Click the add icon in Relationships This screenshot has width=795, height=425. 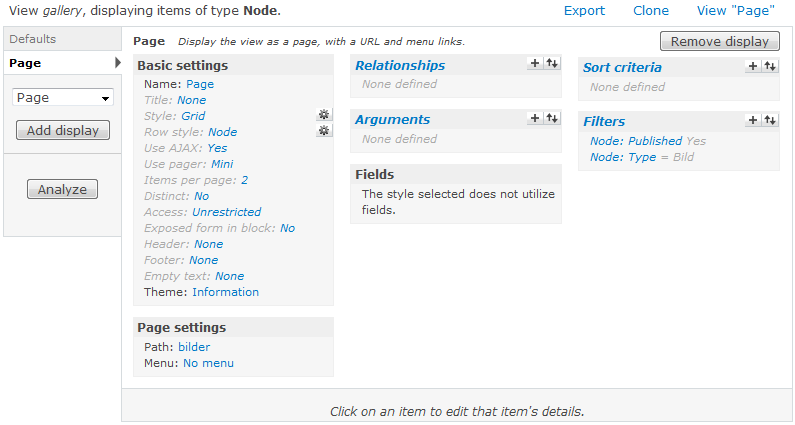pyautogui.click(x=535, y=63)
